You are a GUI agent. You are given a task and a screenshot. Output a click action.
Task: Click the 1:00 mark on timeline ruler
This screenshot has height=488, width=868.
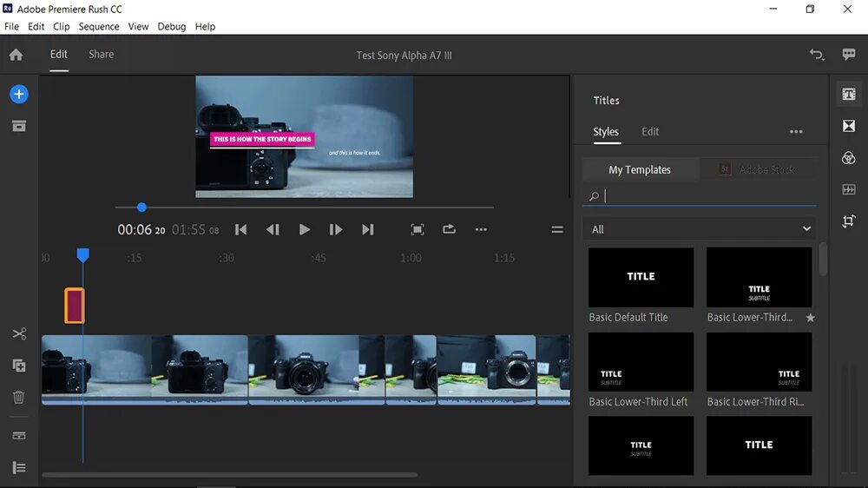[411, 258]
